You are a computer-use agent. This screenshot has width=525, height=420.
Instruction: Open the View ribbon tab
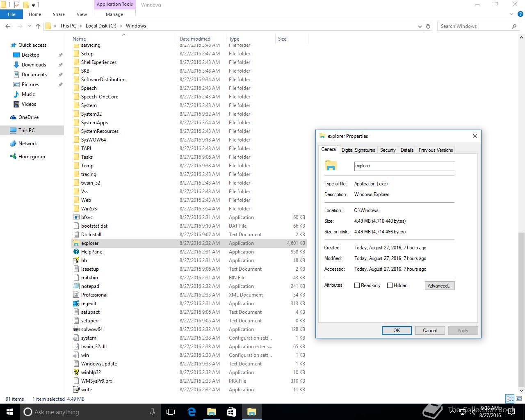(82, 14)
